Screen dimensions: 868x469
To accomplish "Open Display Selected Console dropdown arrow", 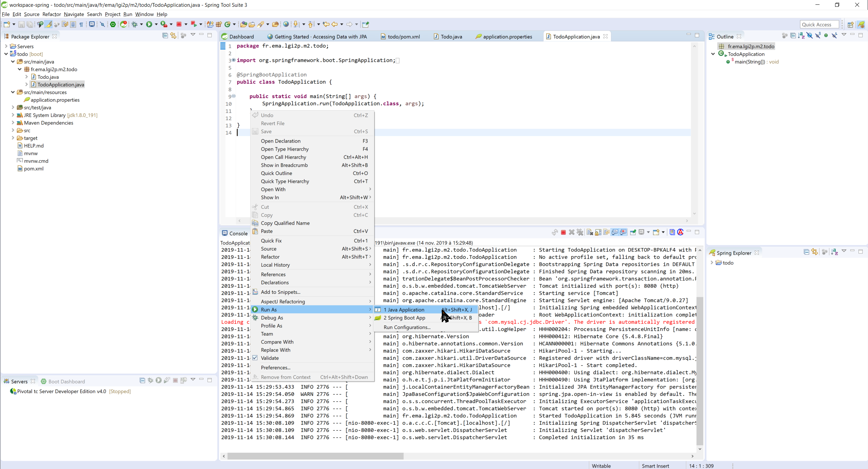I will coord(648,232).
